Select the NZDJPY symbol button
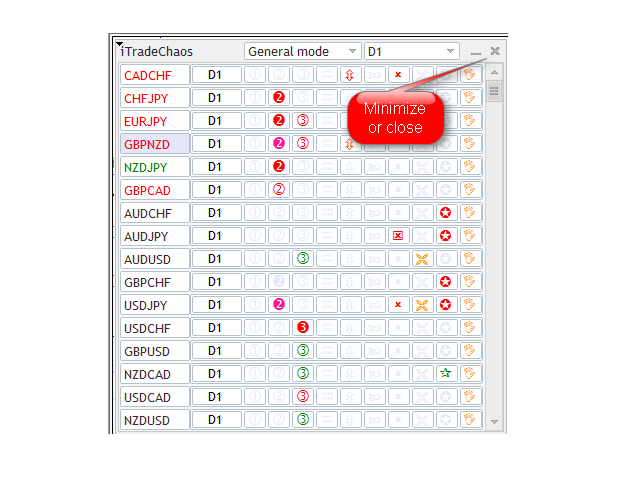640x480 pixels. click(155, 167)
